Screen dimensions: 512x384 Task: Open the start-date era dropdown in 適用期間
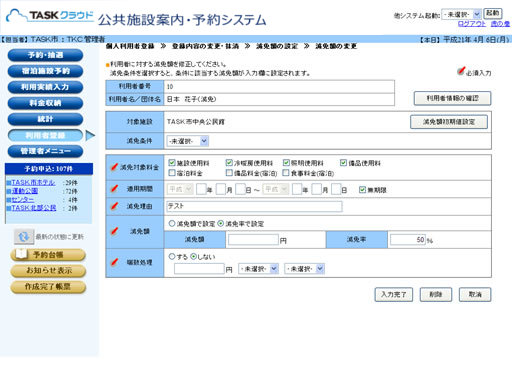180,189
